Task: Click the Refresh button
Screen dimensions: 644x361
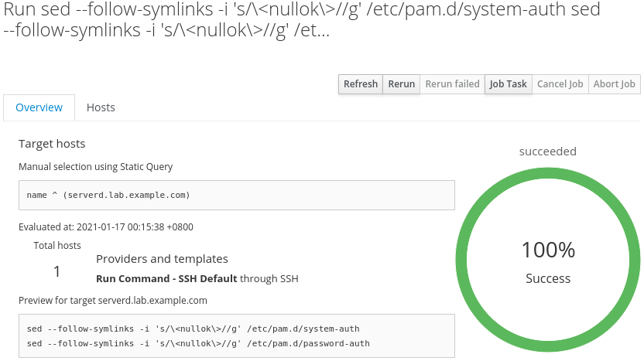Action: pyautogui.click(x=361, y=84)
